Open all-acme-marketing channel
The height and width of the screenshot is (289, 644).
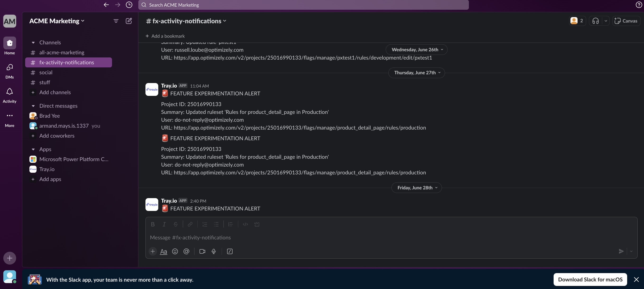point(69,52)
